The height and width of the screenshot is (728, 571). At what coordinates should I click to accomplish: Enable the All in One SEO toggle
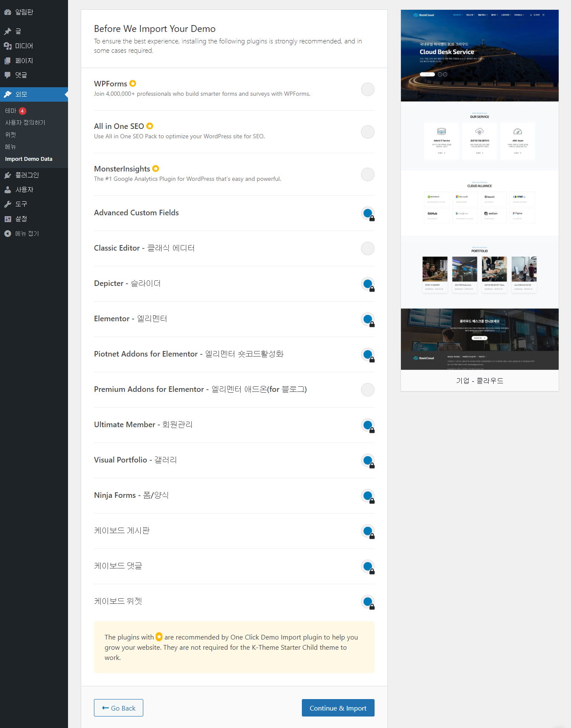368,132
